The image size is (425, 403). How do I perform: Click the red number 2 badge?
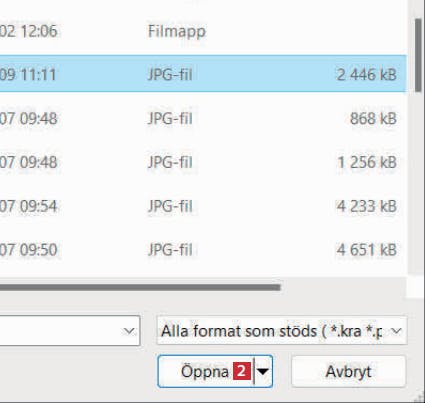[x=242, y=371]
